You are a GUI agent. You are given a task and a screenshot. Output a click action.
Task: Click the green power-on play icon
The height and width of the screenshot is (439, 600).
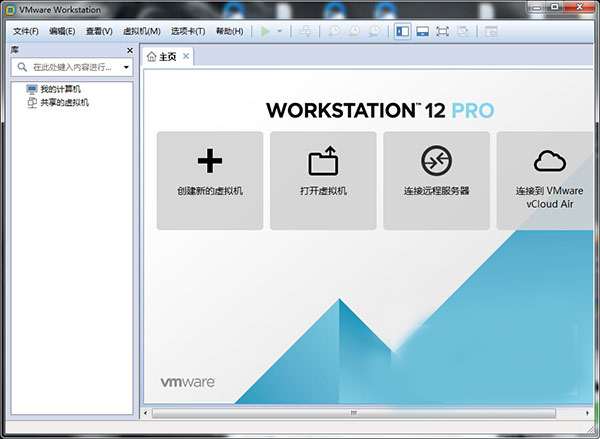click(265, 31)
